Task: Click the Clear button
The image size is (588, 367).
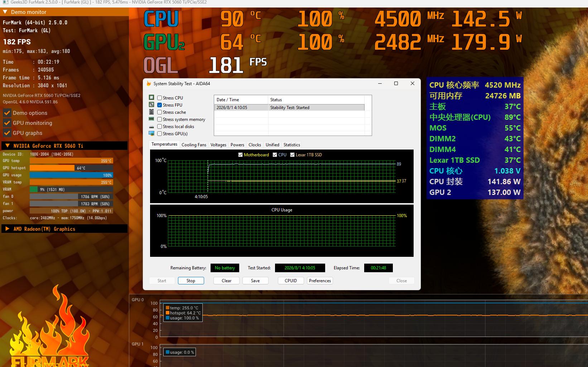Action: 227,280
